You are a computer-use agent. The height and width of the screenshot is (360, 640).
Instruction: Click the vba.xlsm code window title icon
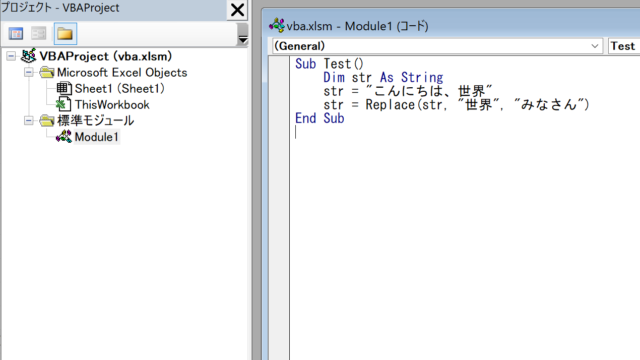click(277, 26)
